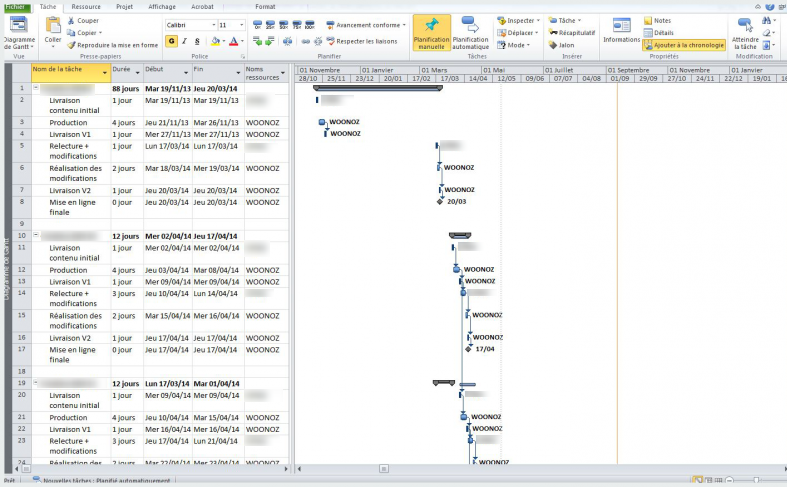
Task: Click the 20/03 milestone marker
Action: click(x=440, y=201)
